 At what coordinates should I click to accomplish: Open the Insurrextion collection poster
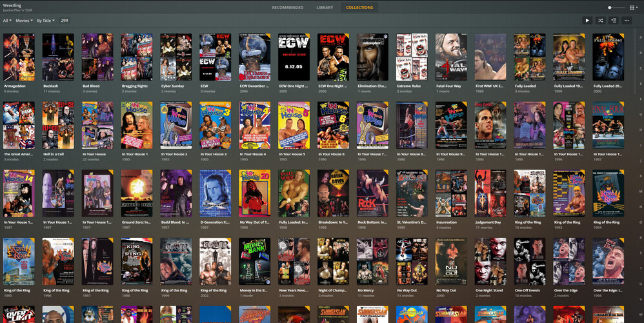pyautogui.click(x=451, y=193)
